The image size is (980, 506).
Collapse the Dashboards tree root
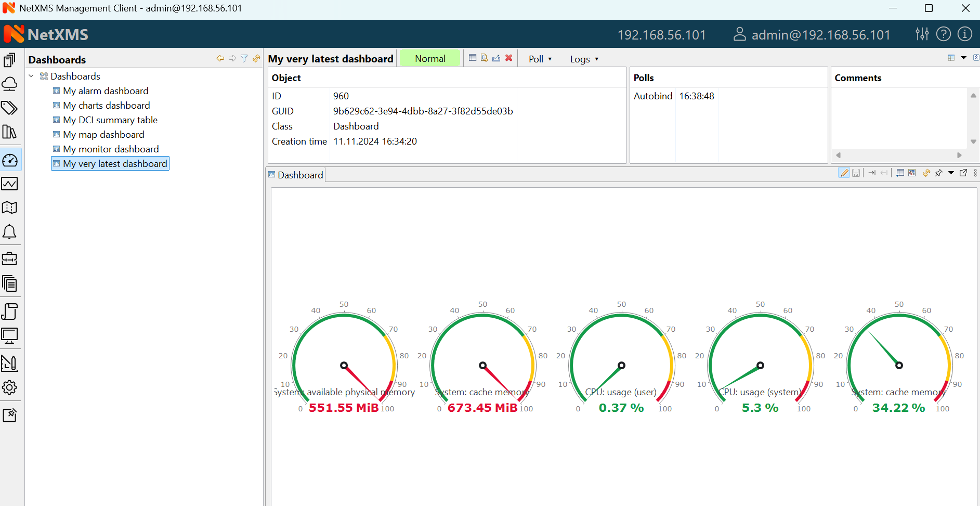pos(31,76)
